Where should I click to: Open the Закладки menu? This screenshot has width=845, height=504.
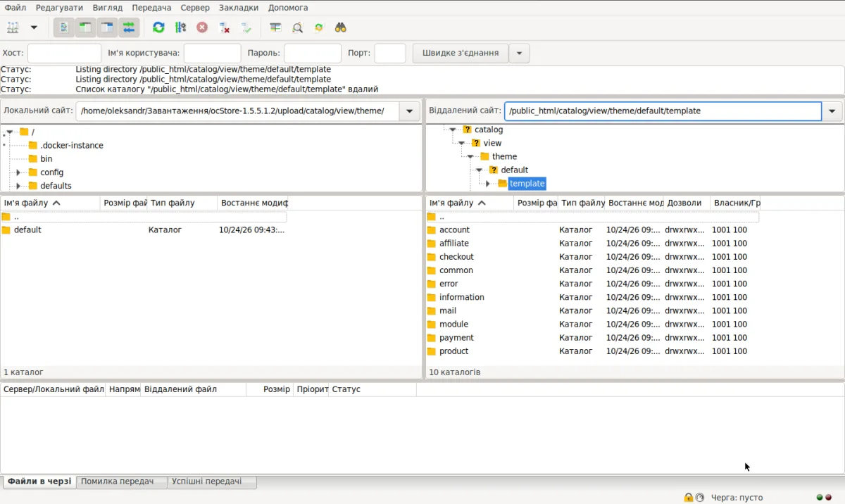[239, 8]
